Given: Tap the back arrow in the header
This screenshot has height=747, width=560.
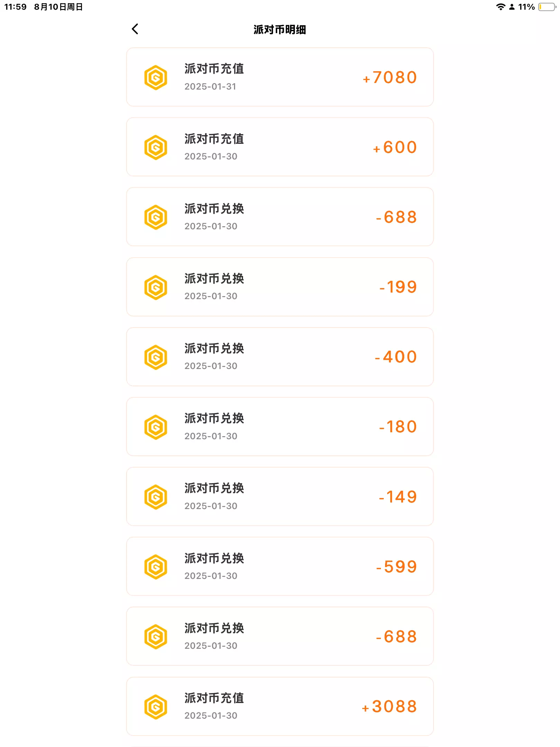Looking at the screenshot, I should click(135, 29).
